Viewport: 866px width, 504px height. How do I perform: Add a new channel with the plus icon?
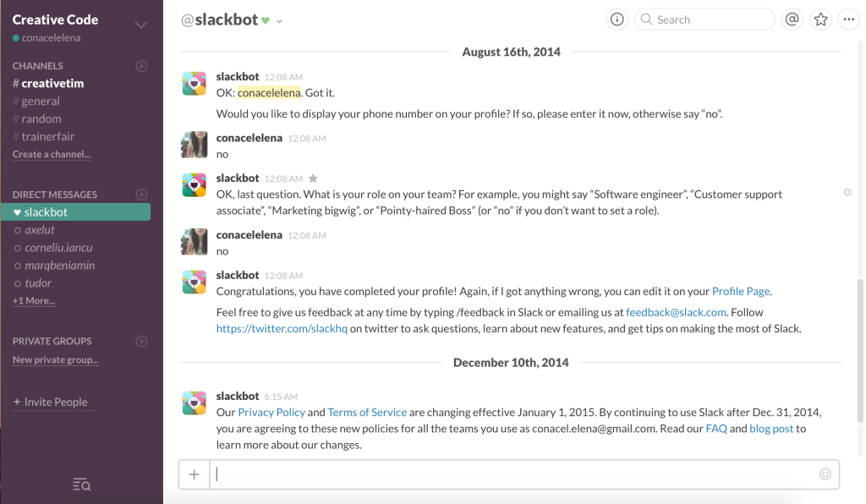(x=141, y=65)
